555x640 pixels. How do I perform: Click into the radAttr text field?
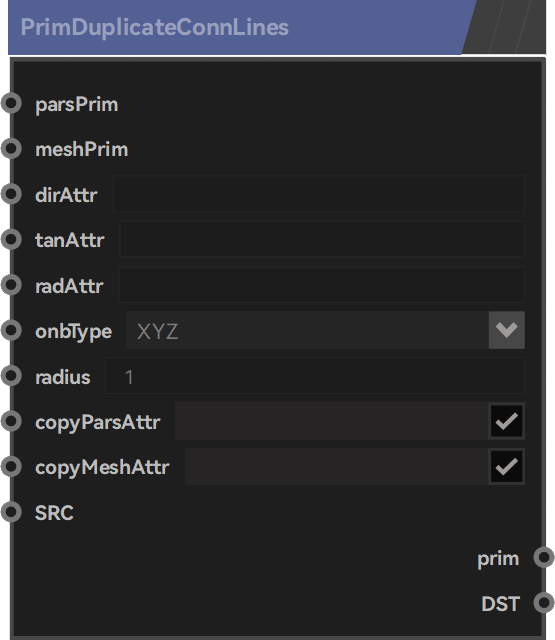click(321, 284)
